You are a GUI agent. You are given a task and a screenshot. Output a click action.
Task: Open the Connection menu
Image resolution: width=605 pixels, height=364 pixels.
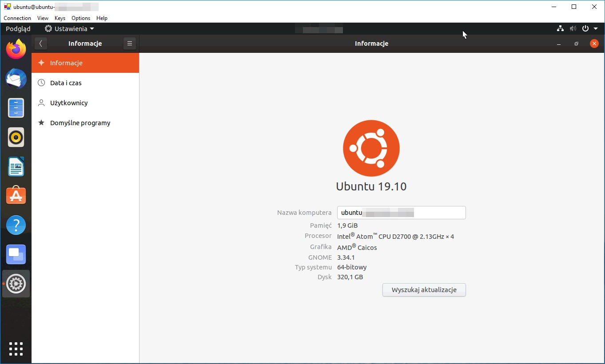pos(17,18)
